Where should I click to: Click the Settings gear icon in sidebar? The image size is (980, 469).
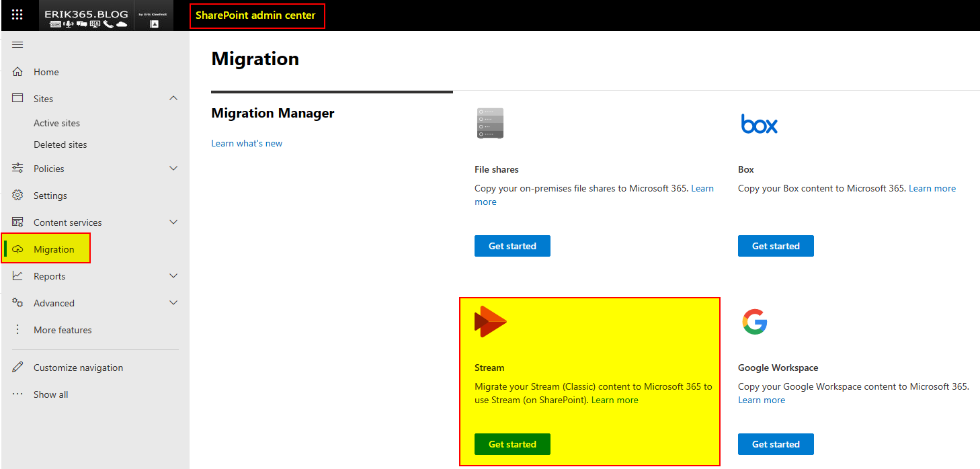18,196
